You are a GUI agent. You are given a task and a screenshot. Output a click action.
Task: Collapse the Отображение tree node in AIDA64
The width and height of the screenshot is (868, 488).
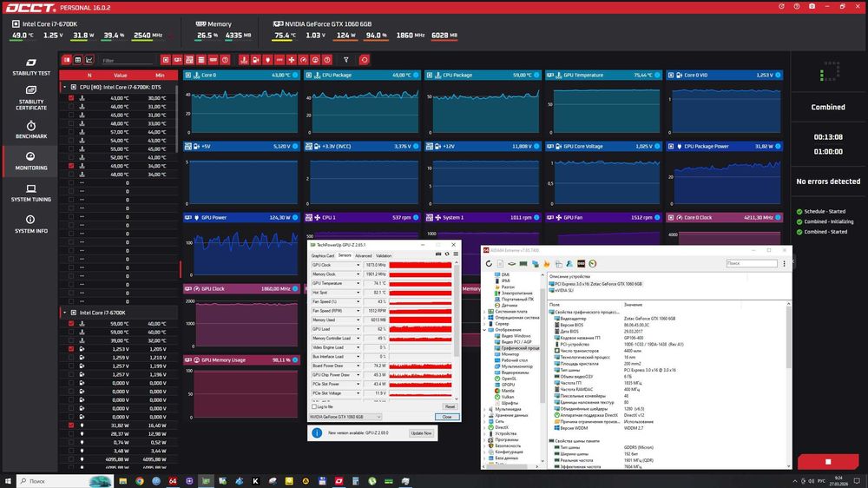485,330
